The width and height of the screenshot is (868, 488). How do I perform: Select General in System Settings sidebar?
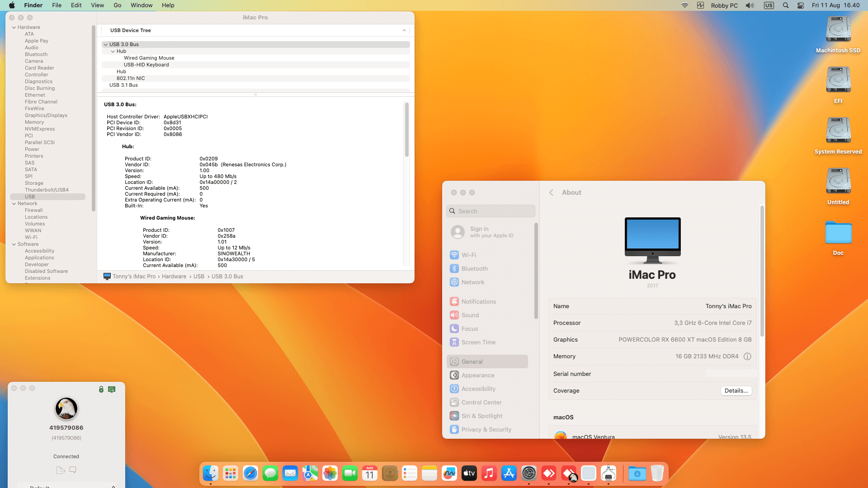coord(487,362)
